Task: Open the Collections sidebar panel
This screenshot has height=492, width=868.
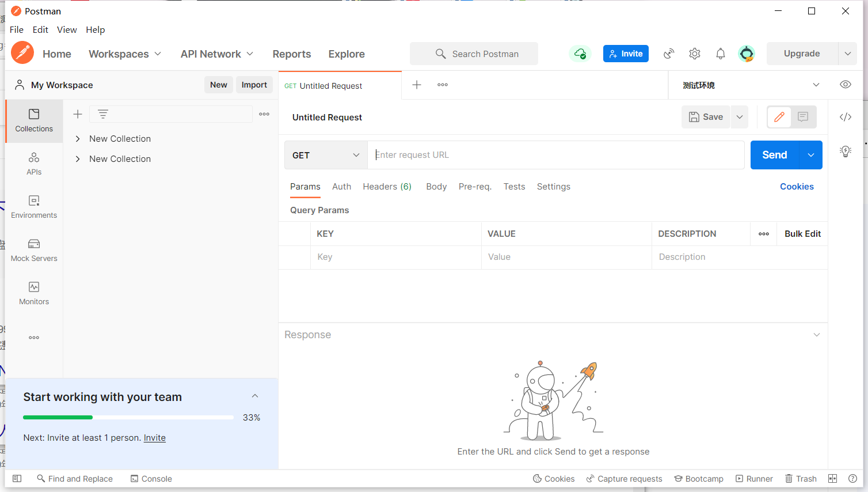Action: (x=34, y=121)
